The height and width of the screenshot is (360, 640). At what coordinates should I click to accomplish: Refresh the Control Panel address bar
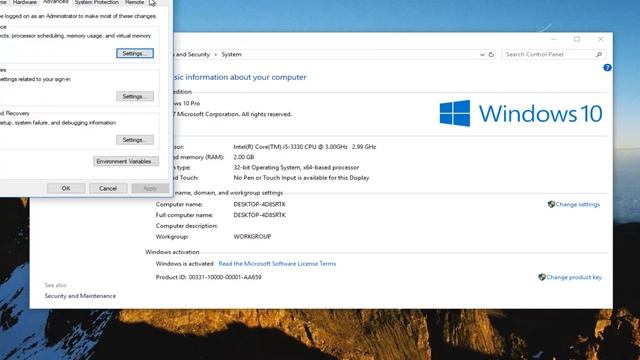point(491,54)
